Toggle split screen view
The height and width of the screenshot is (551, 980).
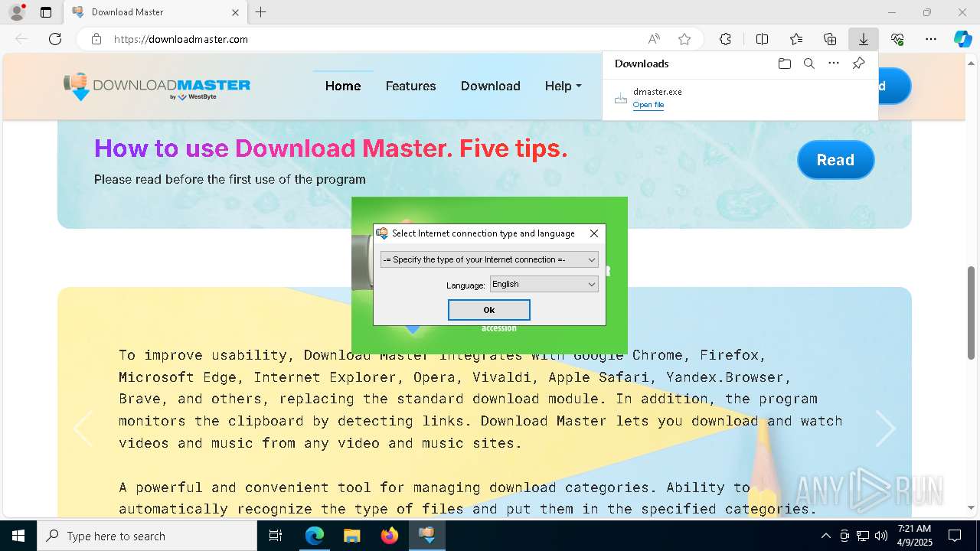[x=762, y=39]
